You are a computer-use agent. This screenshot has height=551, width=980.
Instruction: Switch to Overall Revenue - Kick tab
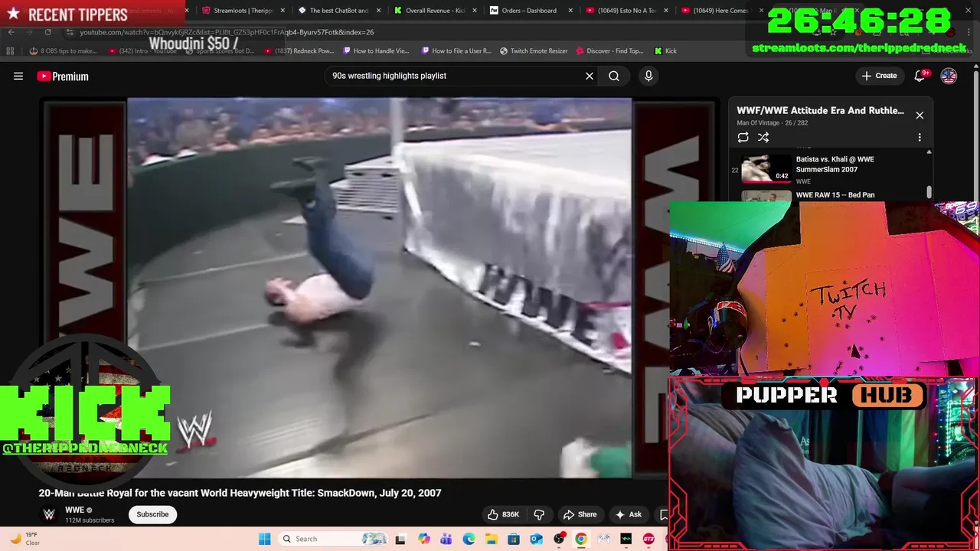(x=435, y=11)
